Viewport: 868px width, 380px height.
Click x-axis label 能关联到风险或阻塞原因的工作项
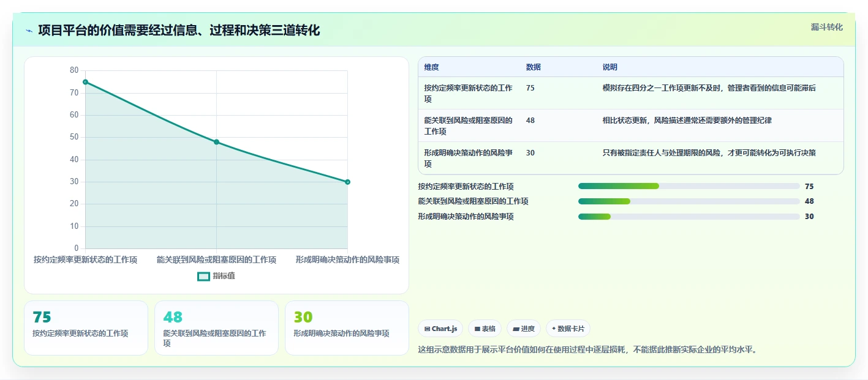(x=216, y=260)
